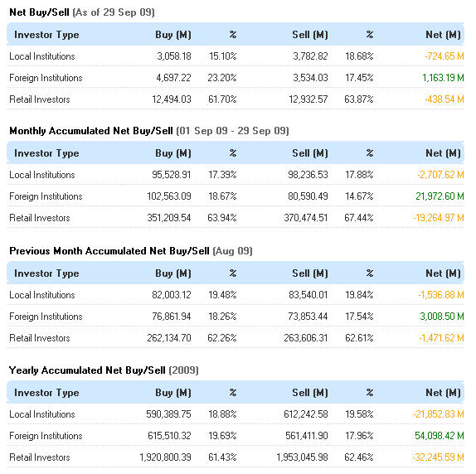The image size is (476, 474).
Task: Click the 1,163.19 M foreign net value
Action: [443, 78]
